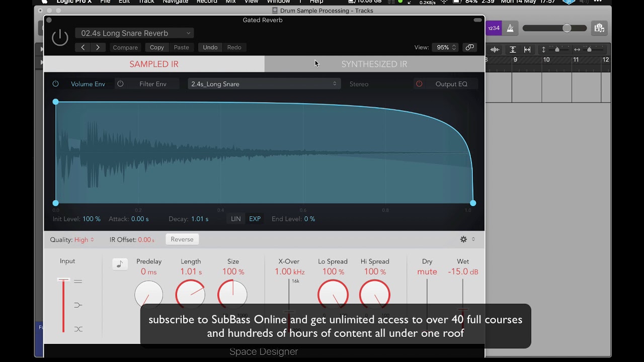The height and width of the screenshot is (362, 644).
Task: Toggle the predelay tempo sync note button
Action: [x=120, y=264]
